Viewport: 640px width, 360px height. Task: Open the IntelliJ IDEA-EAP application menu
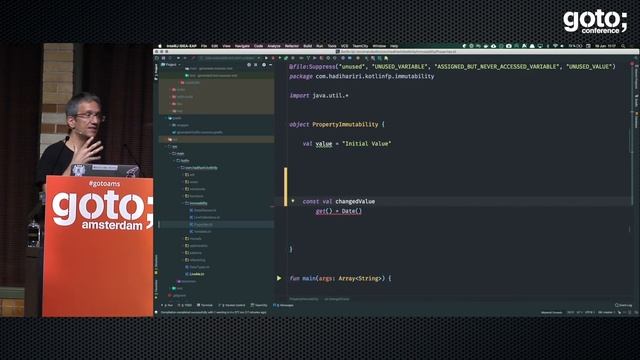[182, 46]
